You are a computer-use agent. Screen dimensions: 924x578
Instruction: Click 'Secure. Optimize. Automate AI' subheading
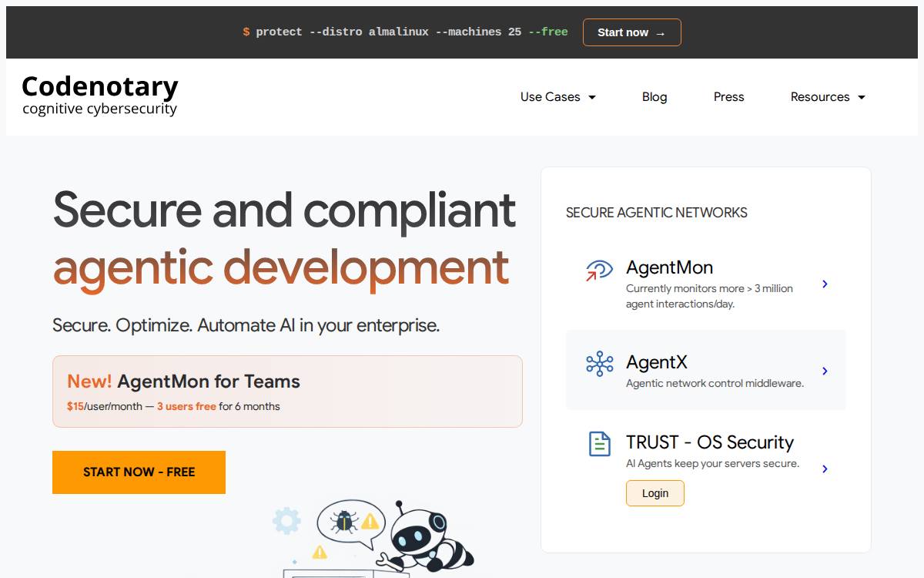(246, 325)
